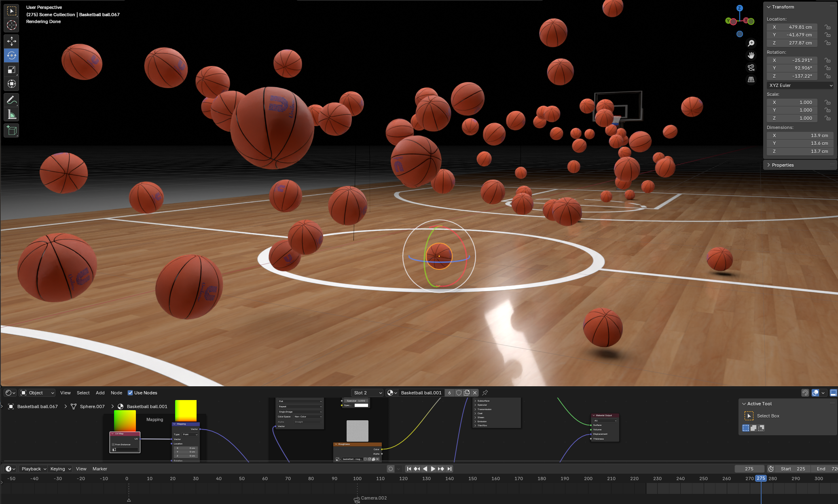This screenshot has height=504, width=838.
Task: Click the Z axis on navigation gizmo
Action: (740, 8)
